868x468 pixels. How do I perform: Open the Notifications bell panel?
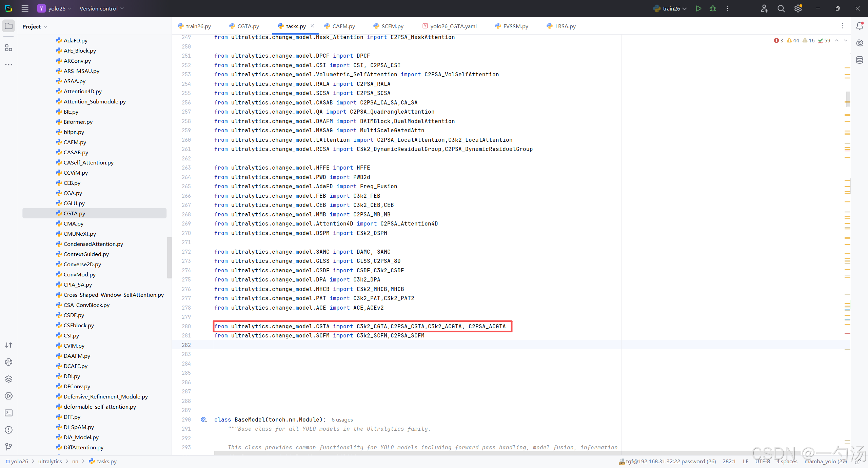[x=860, y=26]
